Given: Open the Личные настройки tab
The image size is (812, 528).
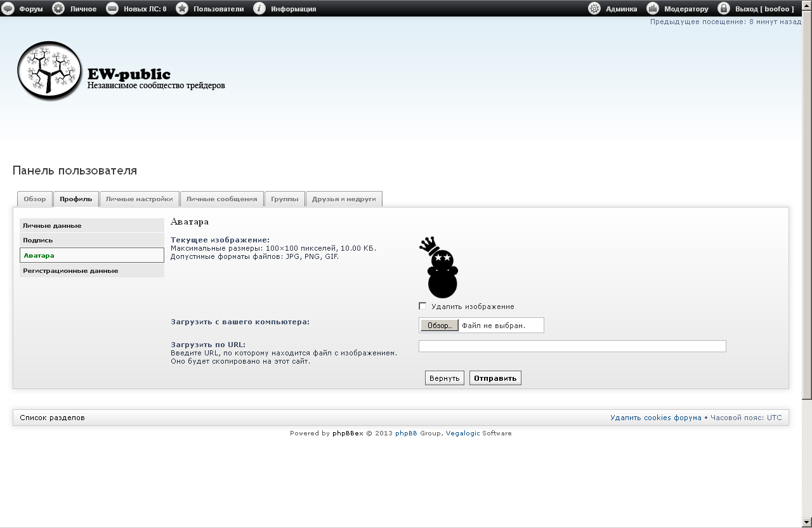Looking at the screenshot, I should point(139,199).
